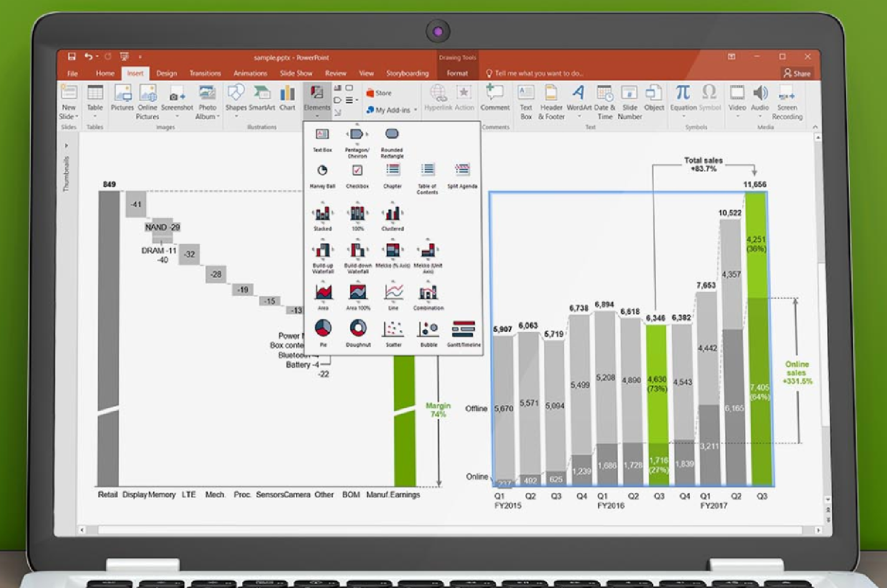
Task: Insert a Harvey Ball element
Action: [x=322, y=171]
